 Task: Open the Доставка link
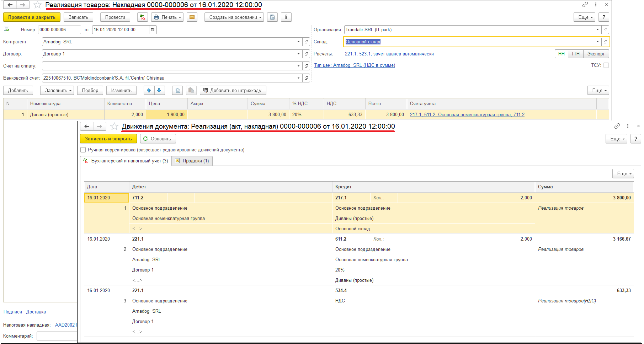[36, 312]
